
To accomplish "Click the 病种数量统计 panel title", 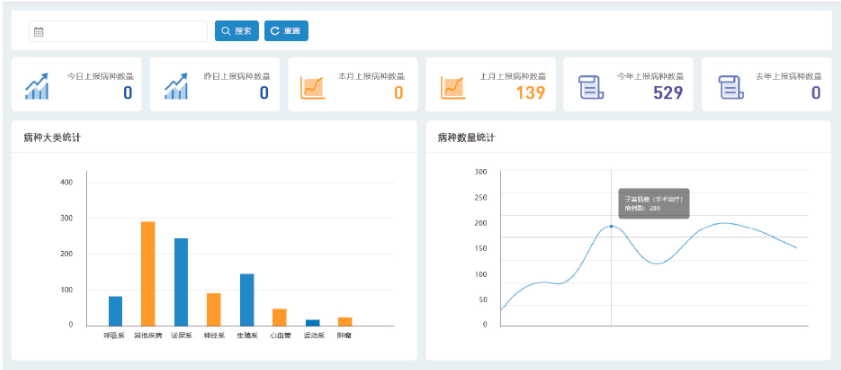I will pyautogui.click(x=466, y=138).
